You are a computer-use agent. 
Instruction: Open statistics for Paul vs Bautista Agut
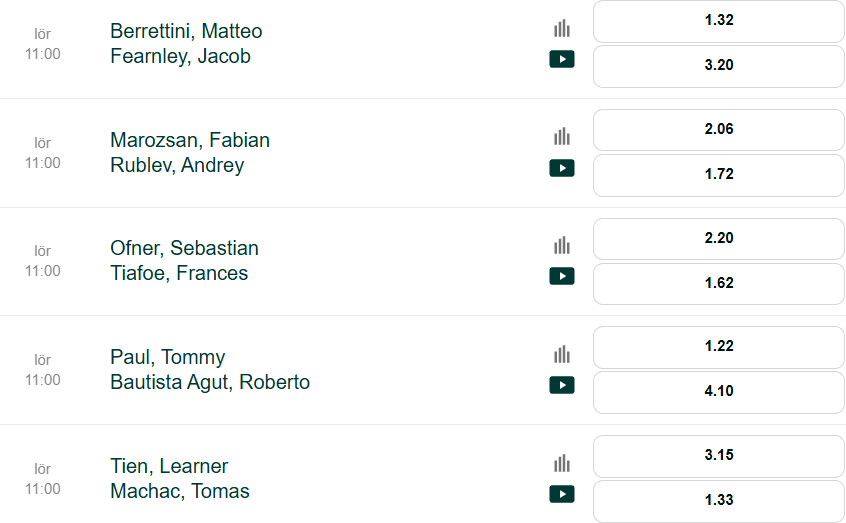tap(562, 355)
